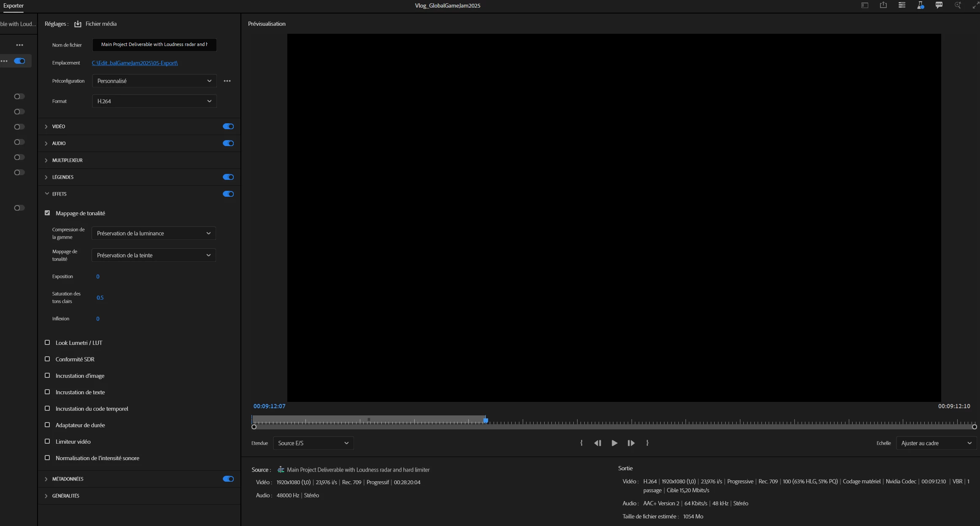980x526 pixels.
Task: Click the progress dashboard bars icon
Action: pos(902,5)
